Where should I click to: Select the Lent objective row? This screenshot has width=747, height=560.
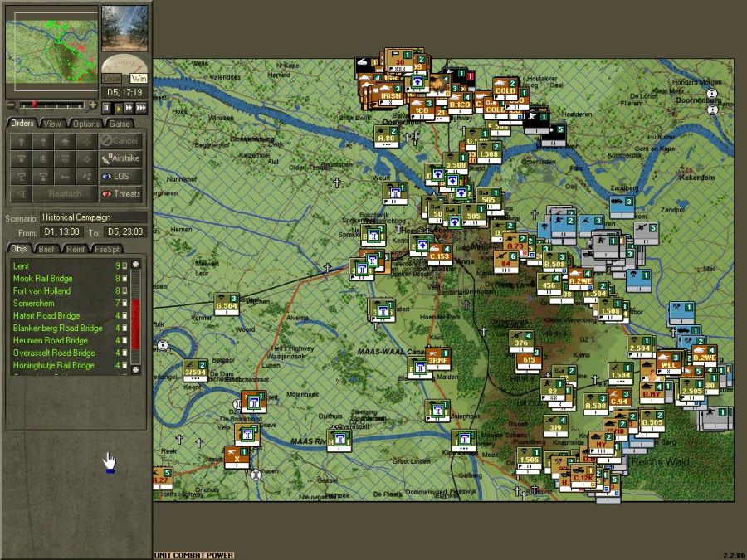(x=69, y=265)
